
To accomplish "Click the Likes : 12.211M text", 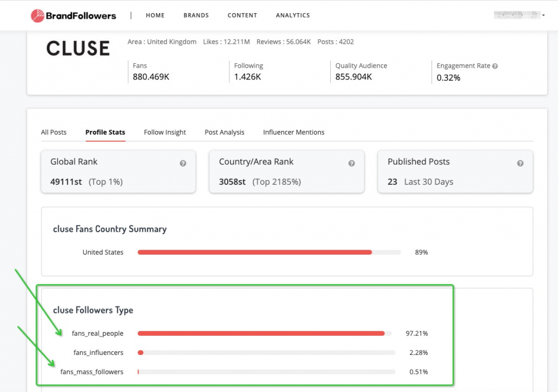I will coord(226,41).
